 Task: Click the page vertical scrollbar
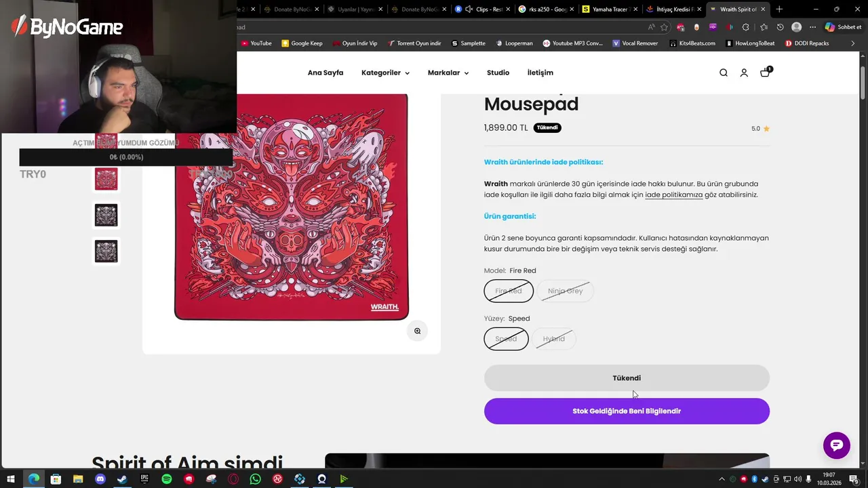[863, 83]
